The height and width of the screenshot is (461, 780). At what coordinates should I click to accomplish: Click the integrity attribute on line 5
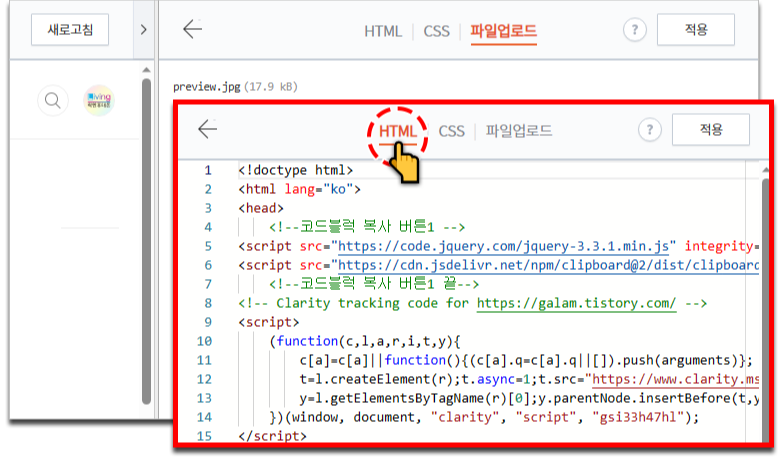point(719,246)
